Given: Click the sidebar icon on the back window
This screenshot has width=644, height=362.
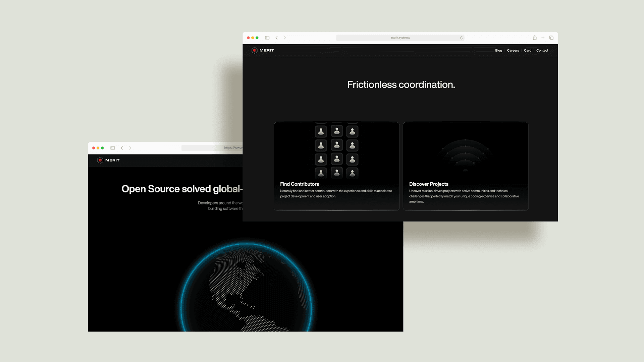Looking at the screenshot, I should coord(113,148).
